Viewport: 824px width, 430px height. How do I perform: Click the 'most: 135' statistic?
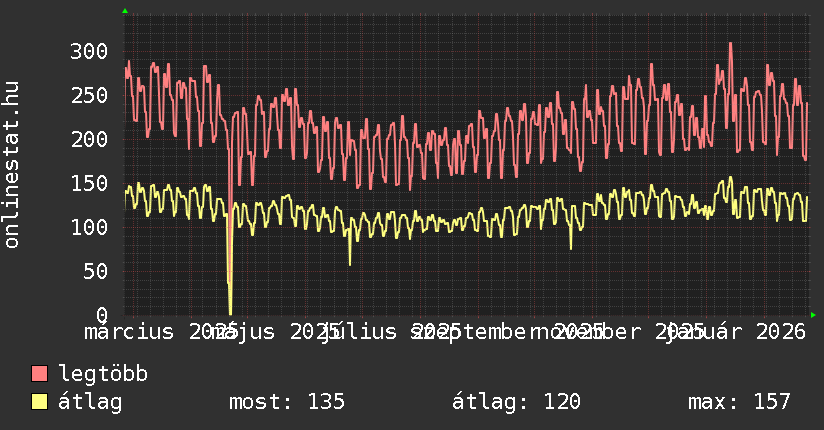287,402
